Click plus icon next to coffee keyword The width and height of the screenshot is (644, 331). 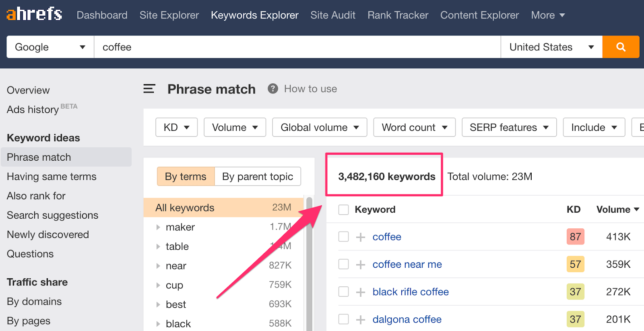[361, 237]
